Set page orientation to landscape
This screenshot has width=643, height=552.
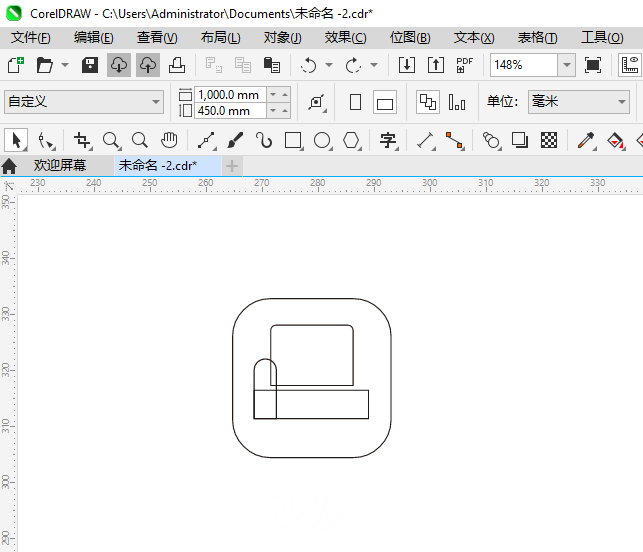tap(385, 102)
